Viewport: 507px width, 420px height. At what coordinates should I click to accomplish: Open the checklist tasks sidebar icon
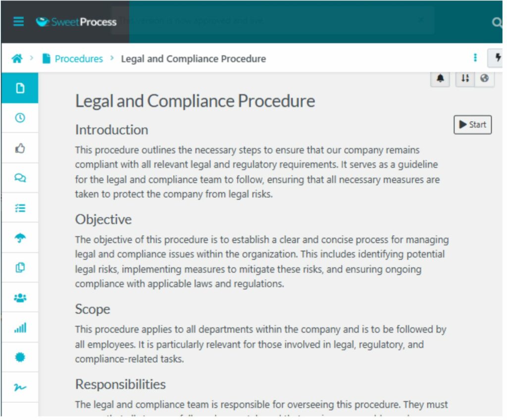tap(20, 208)
